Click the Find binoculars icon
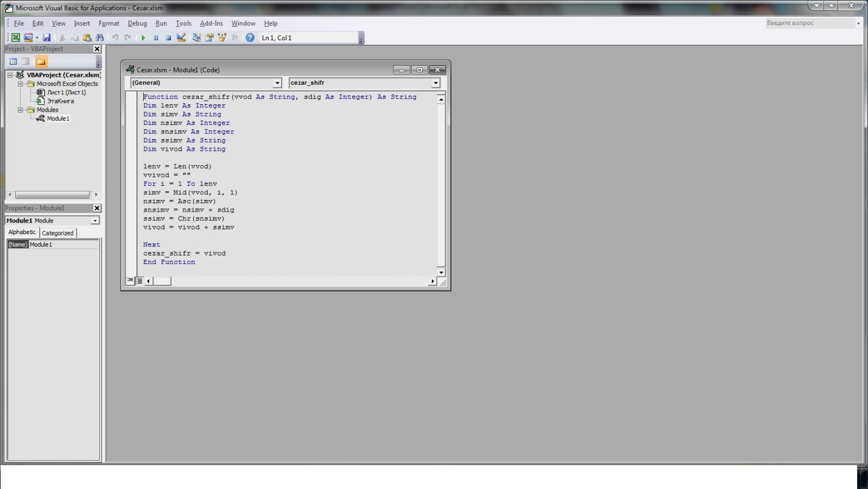Viewport: 868px width, 489px height. 100,38
